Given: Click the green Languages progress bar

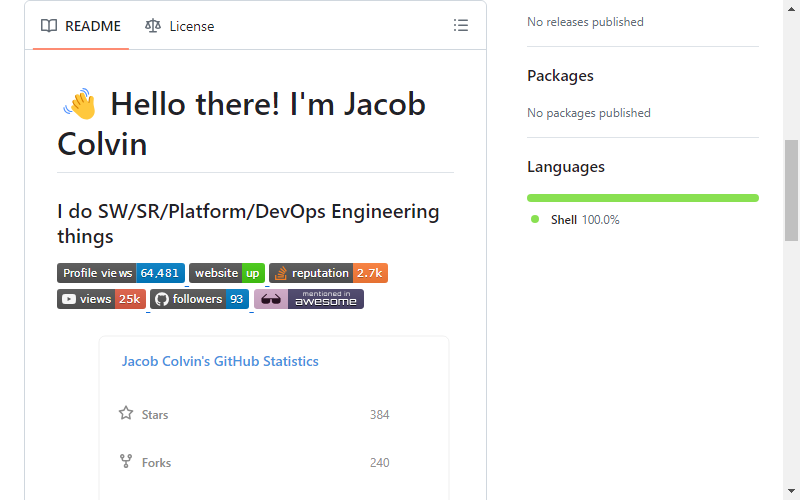Looking at the screenshot, I should point(643,198).
